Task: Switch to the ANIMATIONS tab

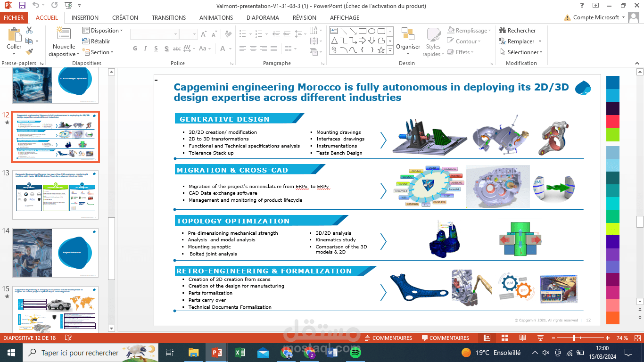Action: pyautogui.click(x=216, y=17)
